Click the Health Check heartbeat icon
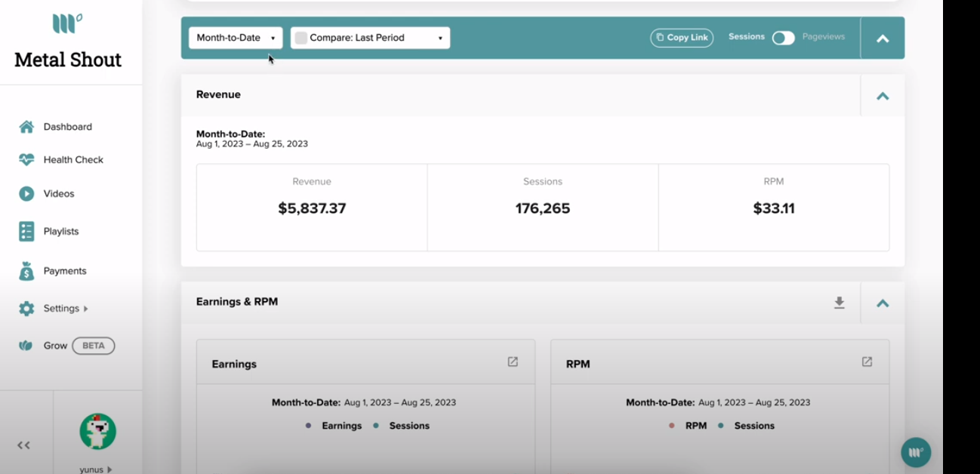 click(x=26, y=160)
